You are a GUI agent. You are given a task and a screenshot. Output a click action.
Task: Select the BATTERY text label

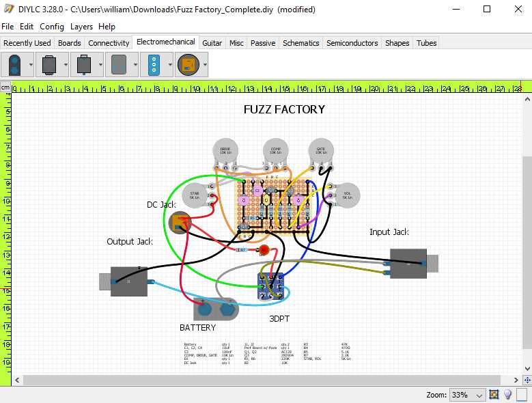point(198,328)
